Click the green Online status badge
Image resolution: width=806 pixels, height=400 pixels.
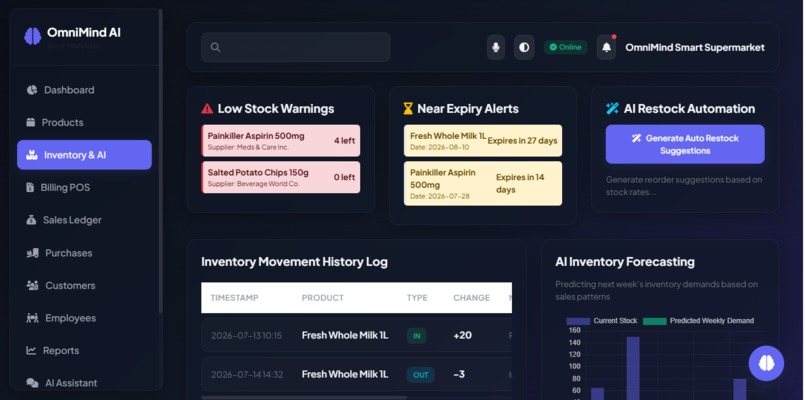click(x=565, y=47)
